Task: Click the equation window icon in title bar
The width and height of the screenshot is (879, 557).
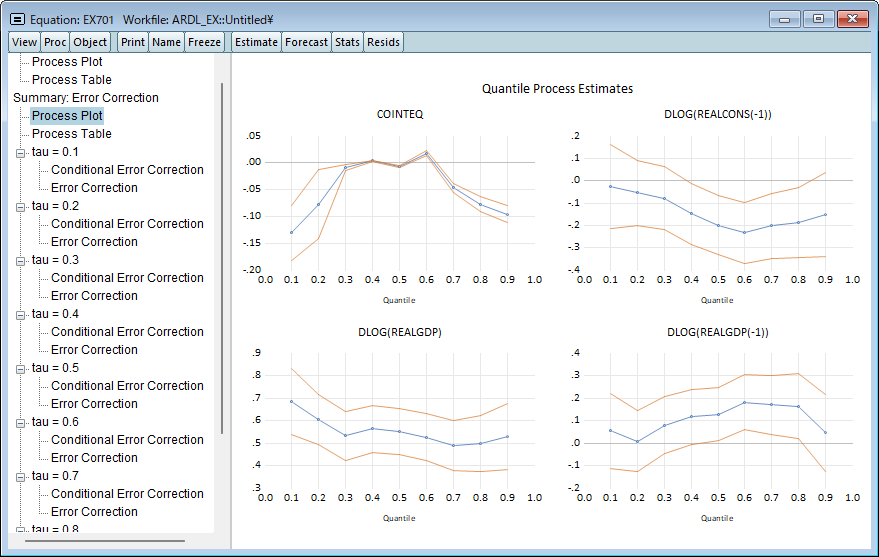Action: (18, 19)
